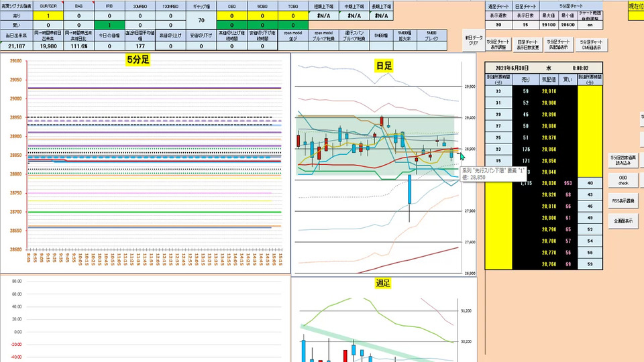Select the sell quantity 176 in the board
This screenshot has height=362, width=644.
click(526, 149)
